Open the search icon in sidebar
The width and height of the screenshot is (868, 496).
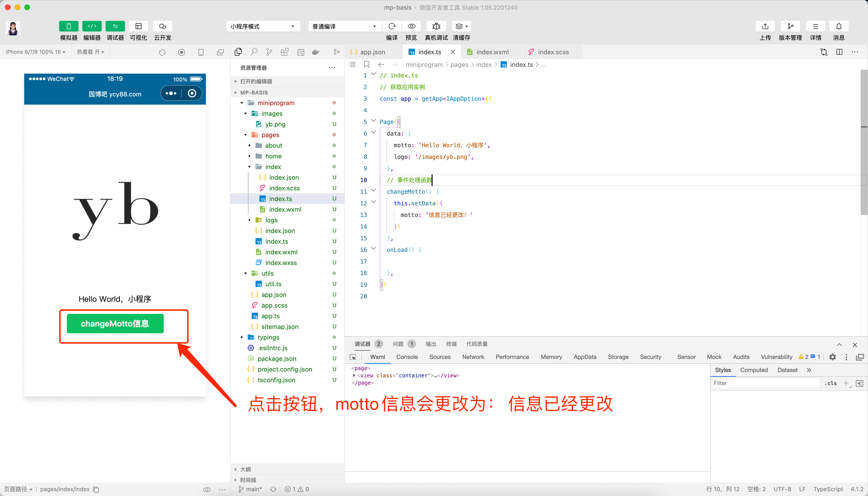click(x=254, y=52)
